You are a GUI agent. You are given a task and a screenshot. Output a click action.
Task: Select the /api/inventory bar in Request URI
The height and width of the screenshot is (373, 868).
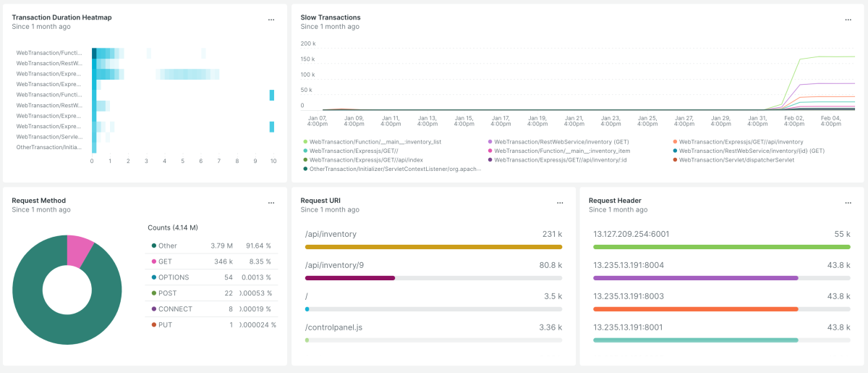(433, 246)
